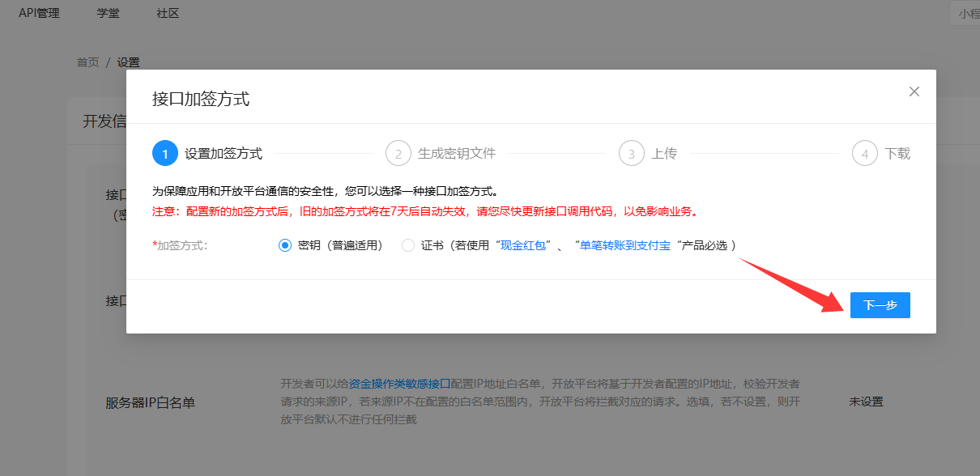Viewport: 980px width, 476px height.
Task: Click the 小程序 item at top right
Action: click(969, 13)
